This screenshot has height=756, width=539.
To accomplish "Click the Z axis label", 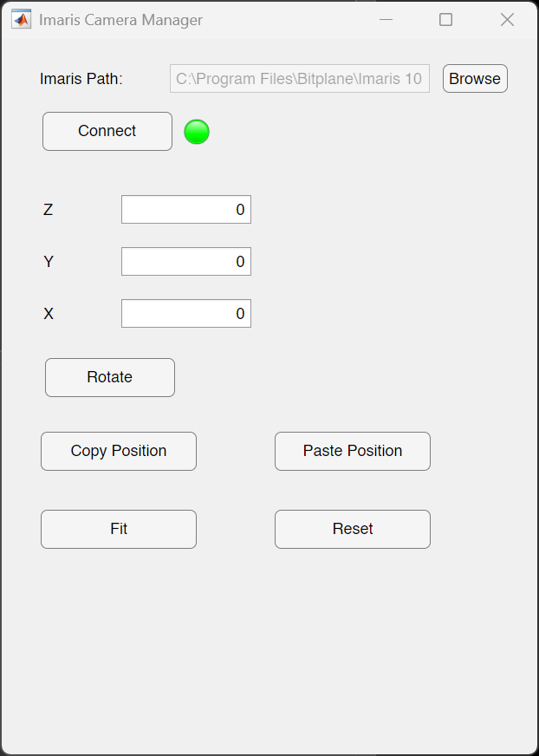I will pyautogui.click(x=49, y=210).
